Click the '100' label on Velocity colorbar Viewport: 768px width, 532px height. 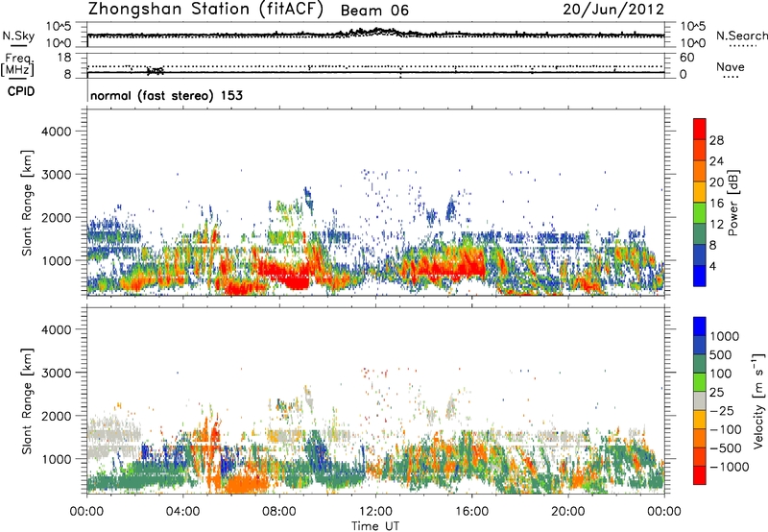tap(721, 374)
